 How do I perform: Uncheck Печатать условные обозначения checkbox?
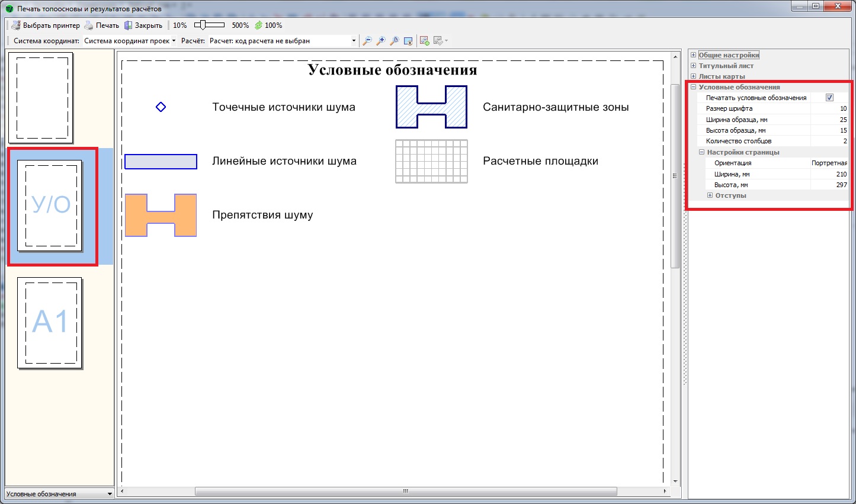coord(829,98)
